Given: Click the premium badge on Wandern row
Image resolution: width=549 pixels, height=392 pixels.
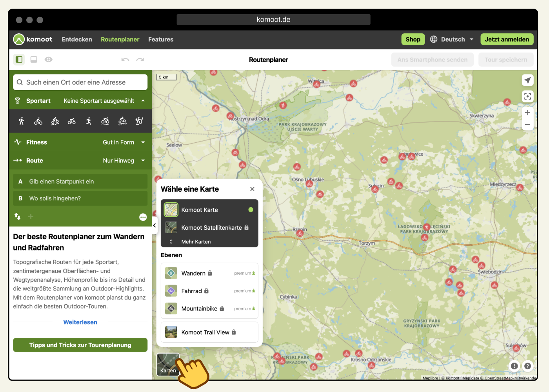Looking at the screenshot, I should pos(245,273).
